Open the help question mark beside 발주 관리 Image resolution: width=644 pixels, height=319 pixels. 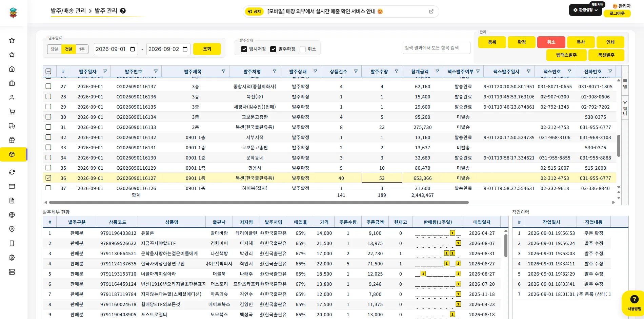[x=123, y=11]
